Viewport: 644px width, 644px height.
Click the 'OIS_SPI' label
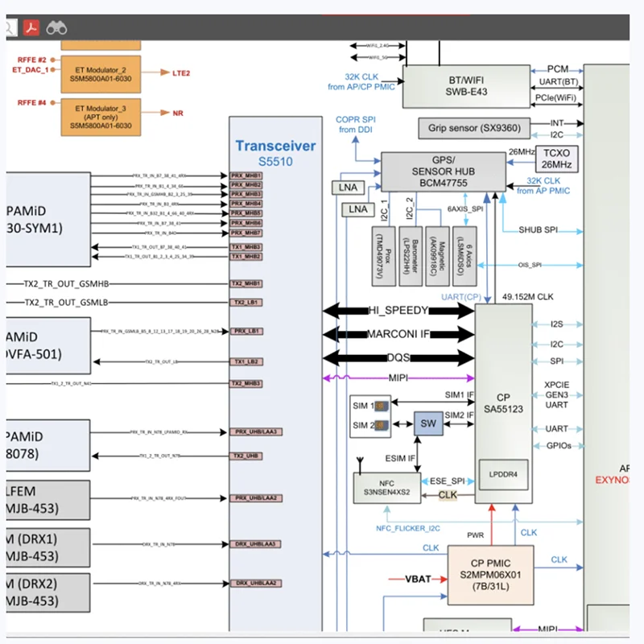tap(530, 265)
